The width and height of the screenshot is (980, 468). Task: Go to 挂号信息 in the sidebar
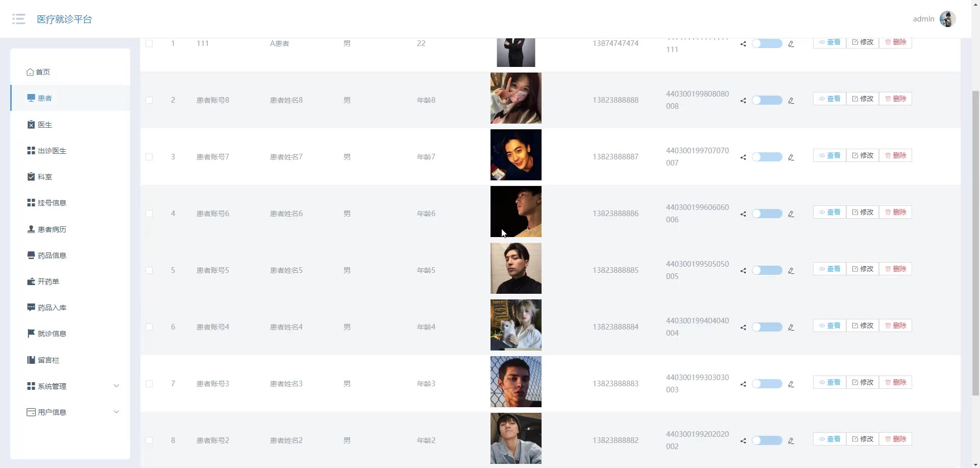point(52,203)
